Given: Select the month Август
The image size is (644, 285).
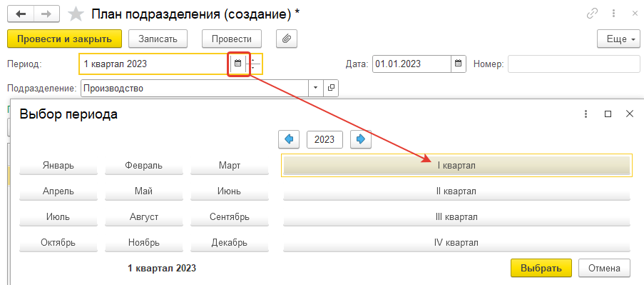Looking at the screenshot, I should coord(143,216).
